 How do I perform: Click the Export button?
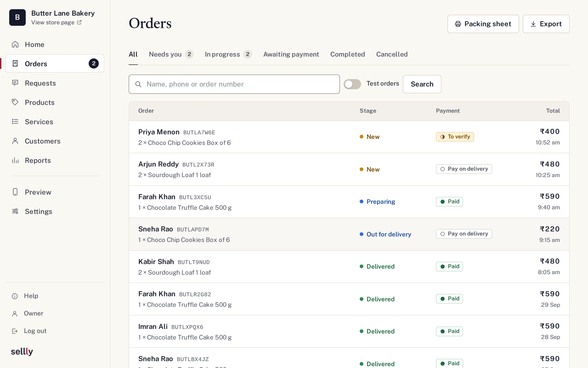pyautogui.click(x=546, y=24)
